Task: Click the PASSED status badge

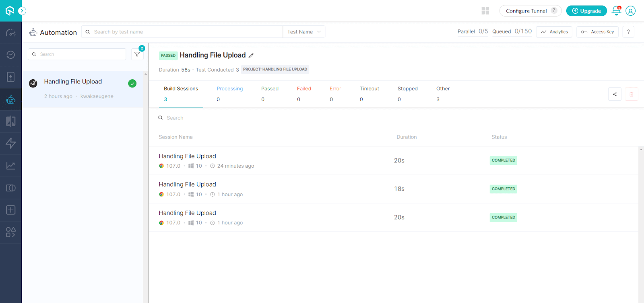Action: pos(168,56)
